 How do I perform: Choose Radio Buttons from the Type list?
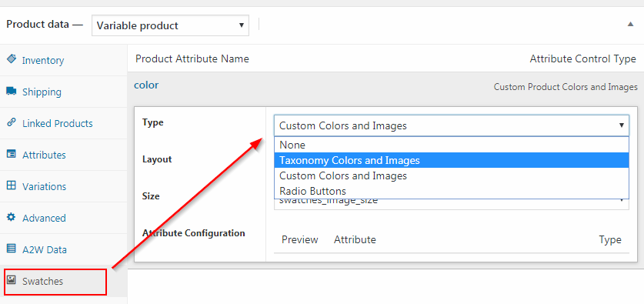(x=452, y=191)
